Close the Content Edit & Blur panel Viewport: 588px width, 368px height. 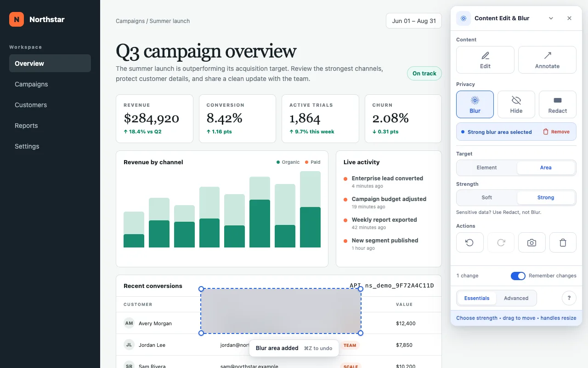click(x=569, y=18)
